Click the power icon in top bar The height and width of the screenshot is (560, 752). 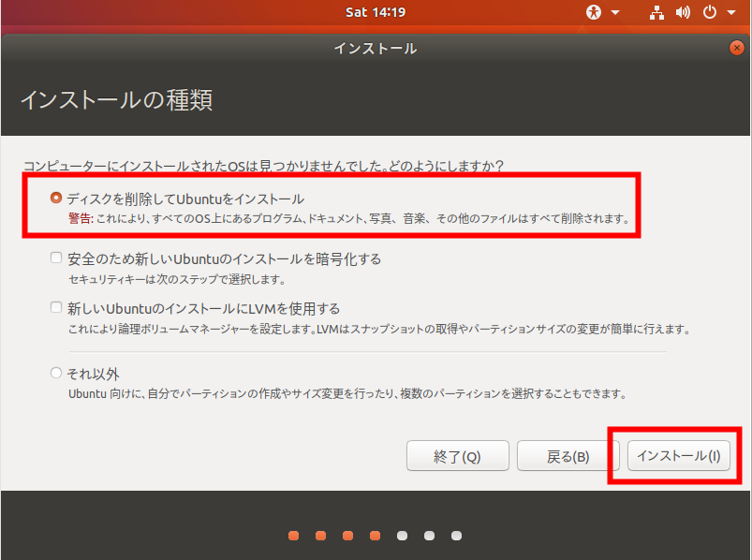click(x=709, y=12)
